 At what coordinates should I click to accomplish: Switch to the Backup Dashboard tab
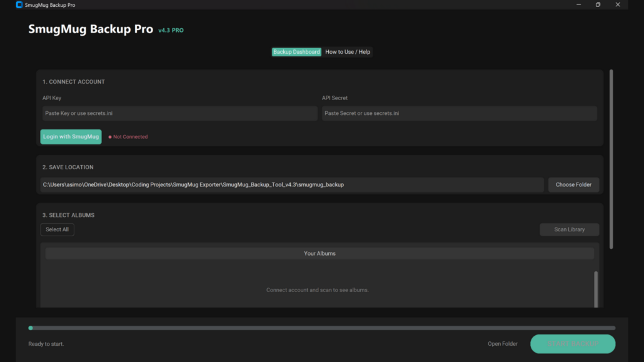(296, 52)
